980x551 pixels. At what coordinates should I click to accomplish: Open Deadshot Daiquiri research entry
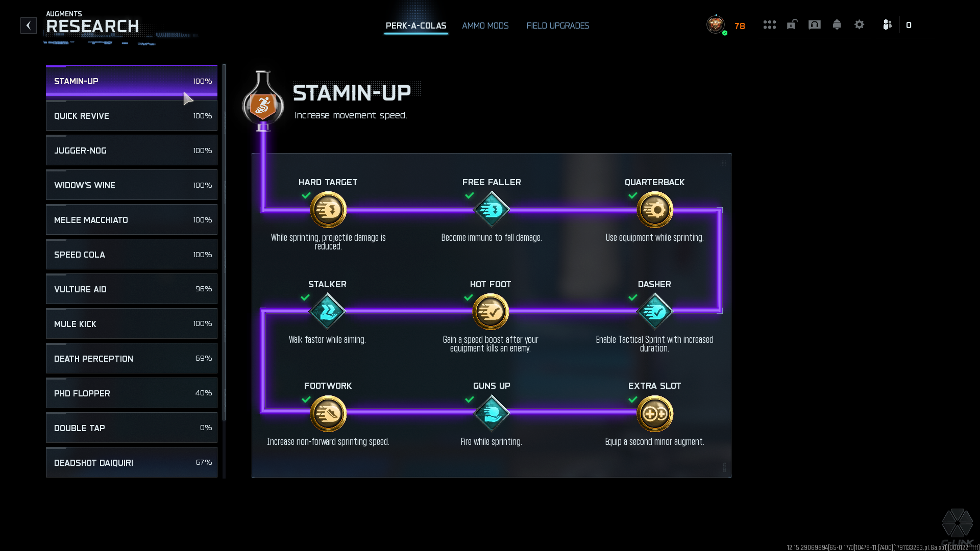point(132,463)
